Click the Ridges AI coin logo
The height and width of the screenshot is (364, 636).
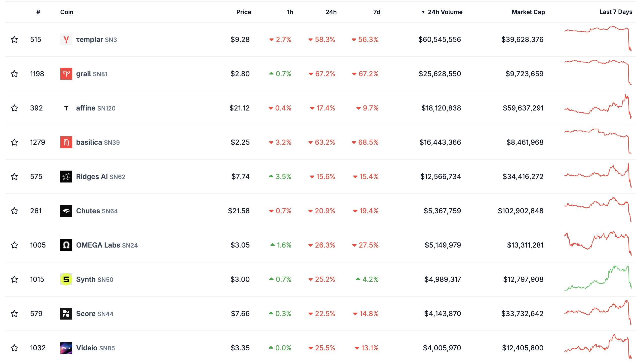pyautogui.click(x=66, y=176)
